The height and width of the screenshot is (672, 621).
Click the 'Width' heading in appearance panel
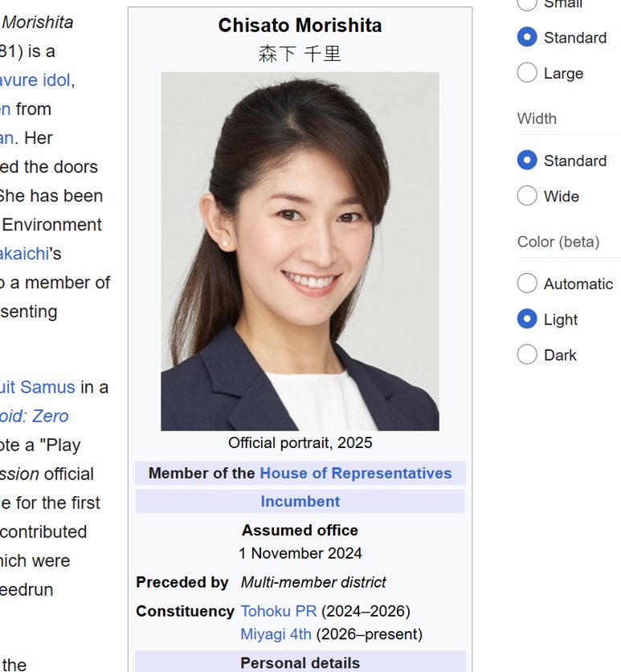click(x=537, y=118)
